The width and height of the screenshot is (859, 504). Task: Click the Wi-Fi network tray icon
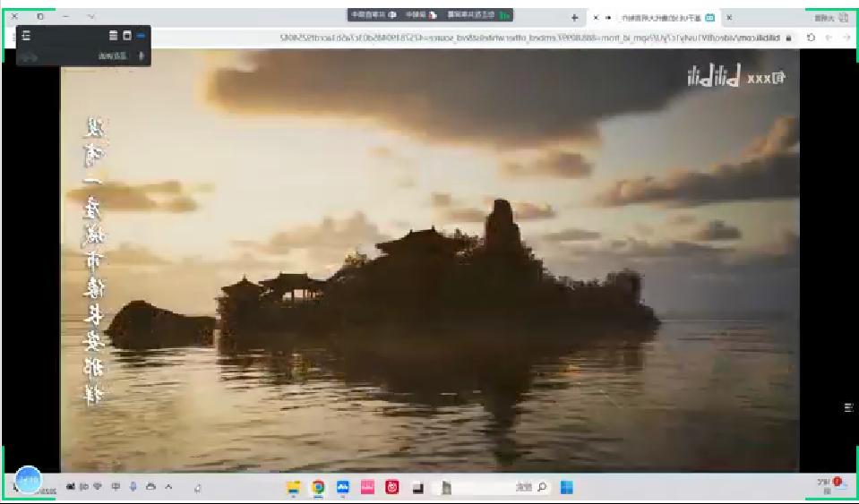click(99, 488)
